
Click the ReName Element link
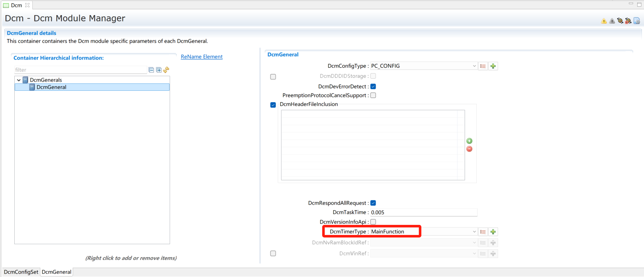coord(202,57)
